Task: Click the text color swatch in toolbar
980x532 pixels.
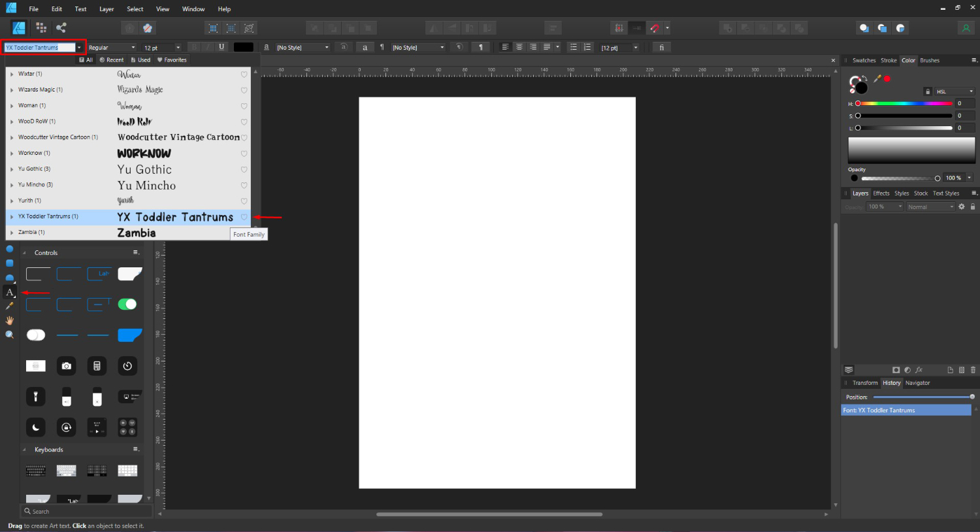Action: point(243,47)
